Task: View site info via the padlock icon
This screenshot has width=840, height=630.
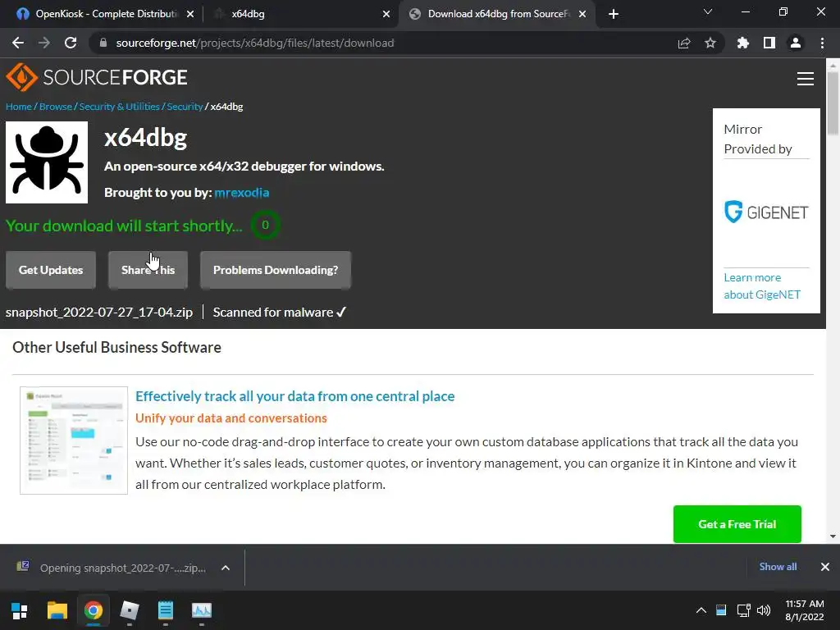Action: tap(103, 43)
